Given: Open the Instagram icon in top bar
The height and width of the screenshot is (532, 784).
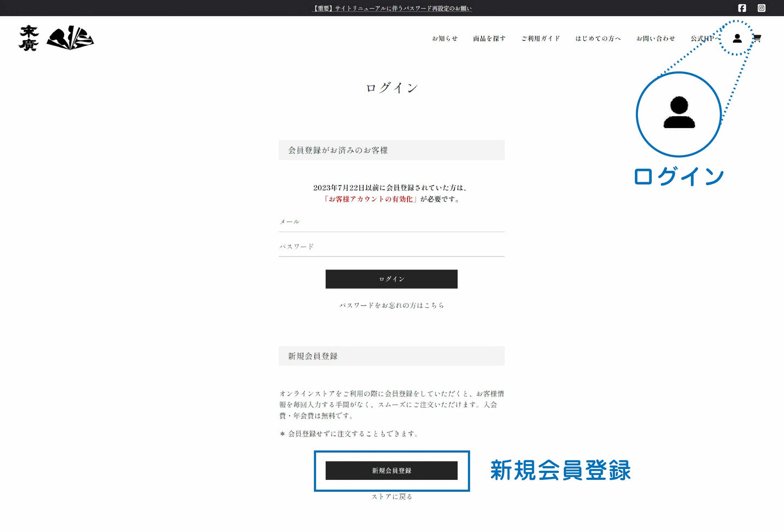Looking at the screenshot, I should (761, 8).
